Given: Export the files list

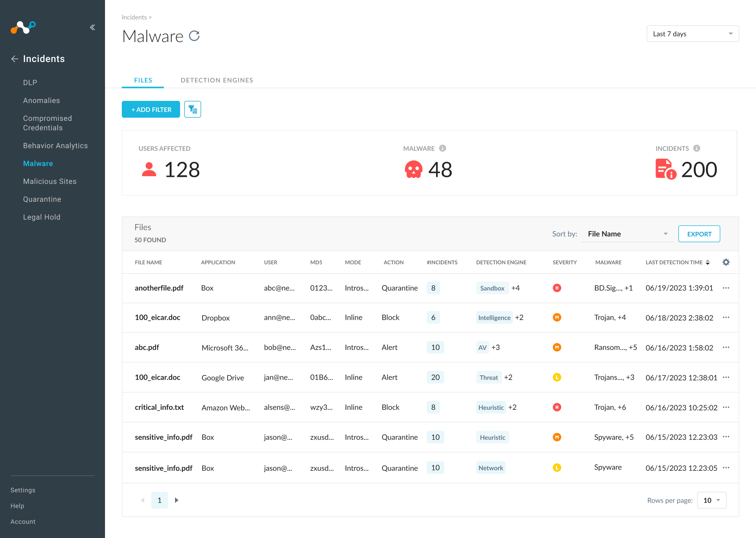Looking at the screenshot, I should coord(699,234).
